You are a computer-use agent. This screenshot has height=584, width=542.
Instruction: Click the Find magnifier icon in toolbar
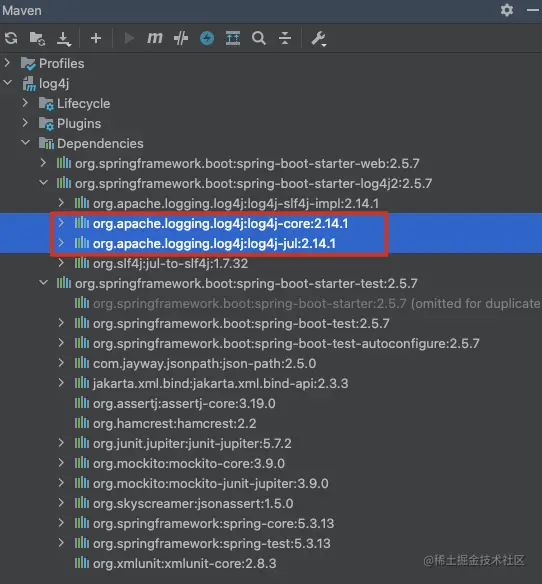[x=259, y=38]
